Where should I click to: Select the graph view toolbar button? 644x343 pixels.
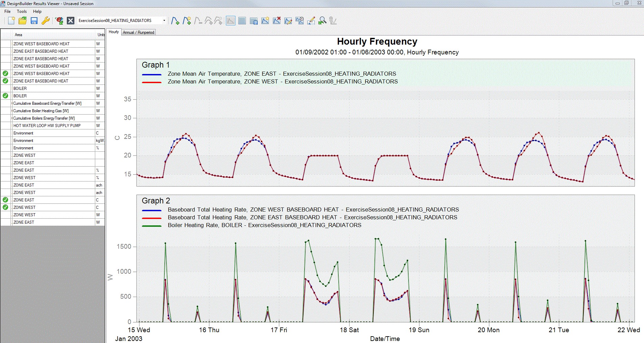click(231, 21)
